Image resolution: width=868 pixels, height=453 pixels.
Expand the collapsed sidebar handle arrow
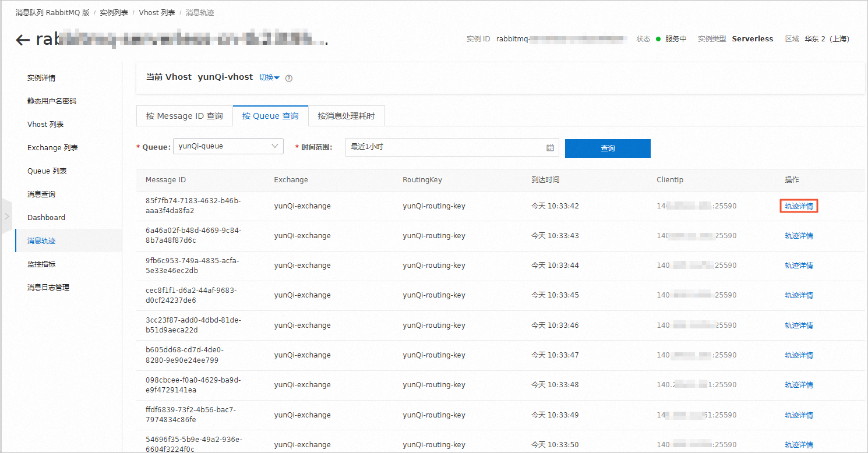tap(6, 216)
